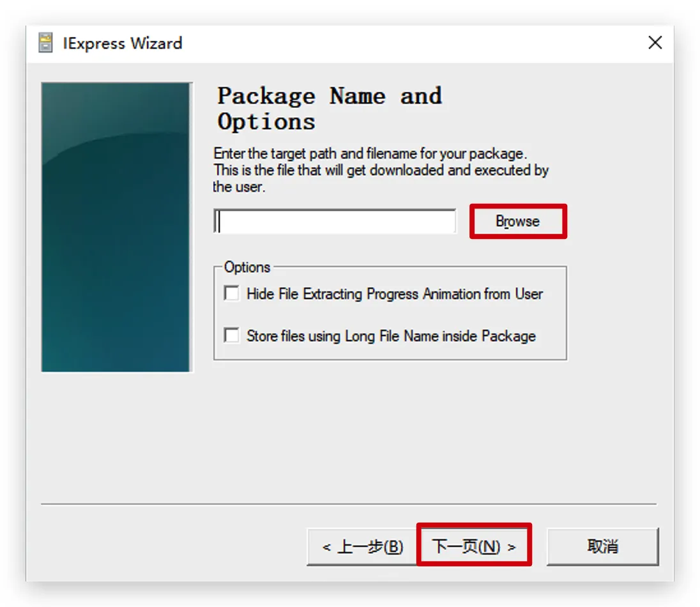Click the 'Hide File Extracting Progress Animation' label text
Image resolution: width=700 pixels, height=607 pixels.
point(394,294)
